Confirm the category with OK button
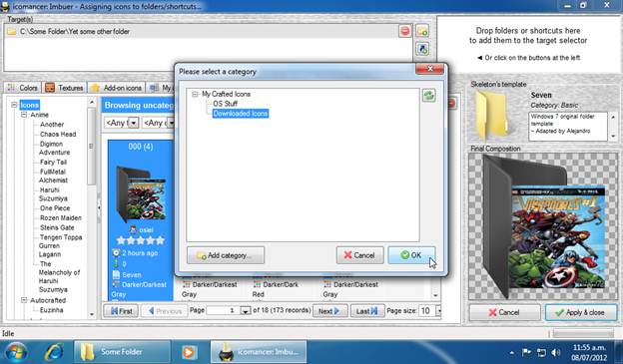623x364 pixels. point(411,255)
